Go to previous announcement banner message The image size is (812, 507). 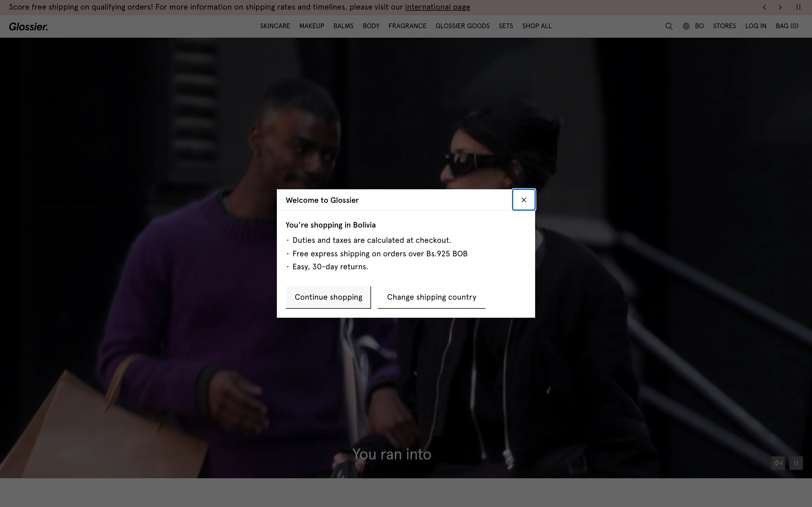tap(764, 7)
